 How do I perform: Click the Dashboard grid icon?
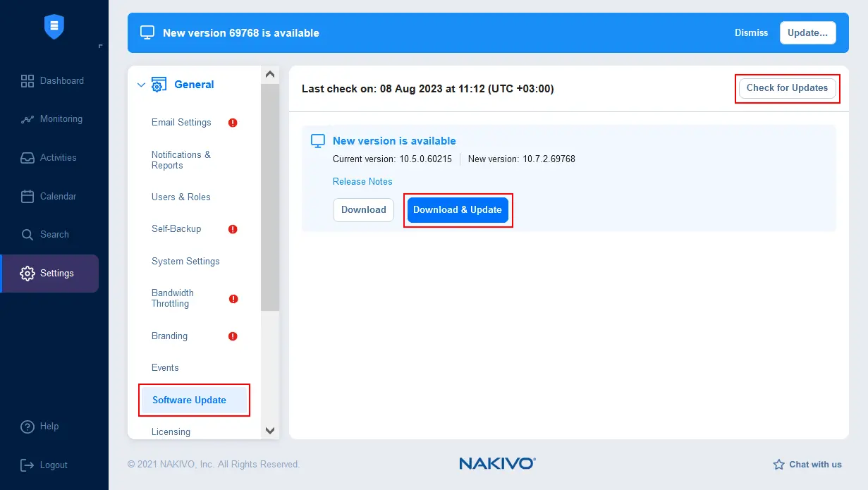(x=27, y=81)
